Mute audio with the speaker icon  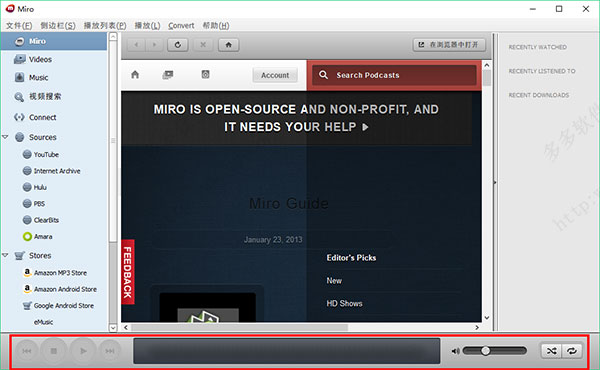click(455, 351)
